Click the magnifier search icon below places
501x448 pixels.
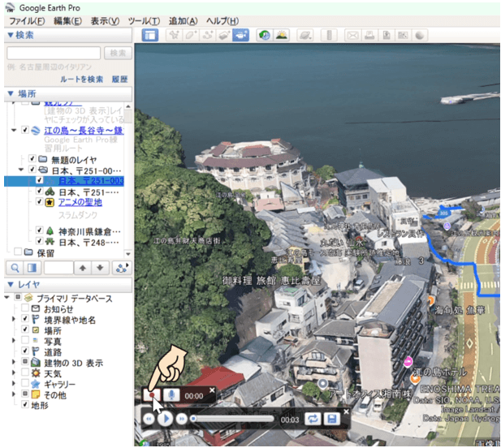(15, 267)
